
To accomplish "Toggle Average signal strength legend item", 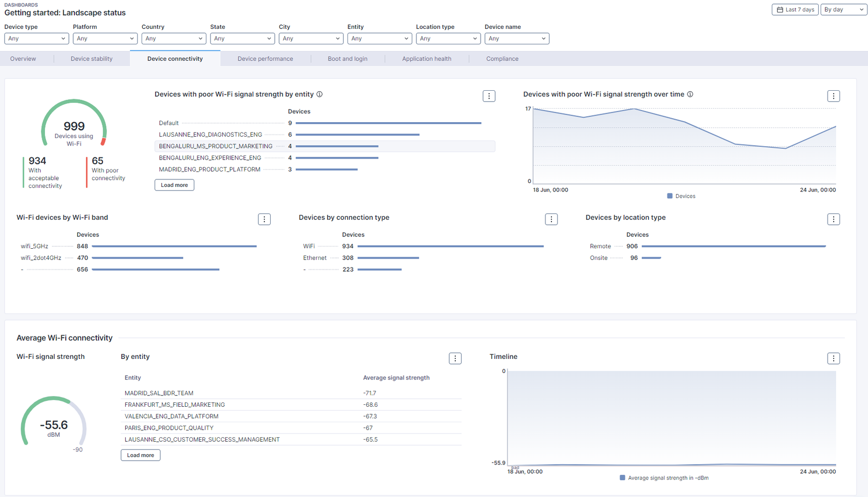I will click(664, 478).
